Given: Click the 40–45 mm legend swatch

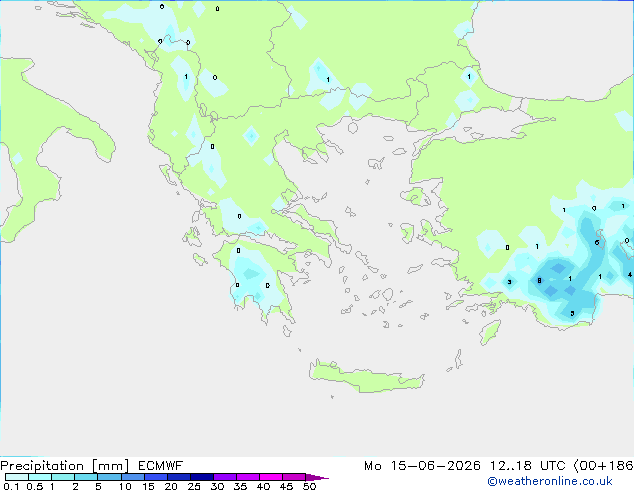Looking at the screenshot, I should (271, 477).
